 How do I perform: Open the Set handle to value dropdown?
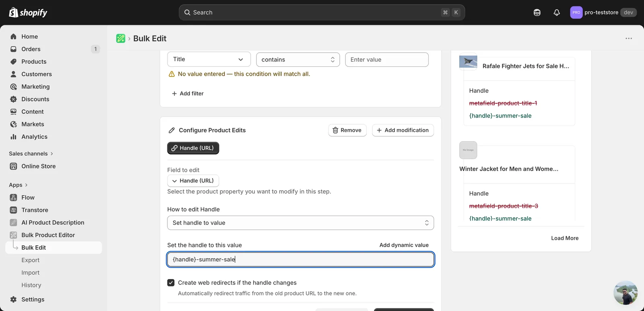click(x=301, y=223)
